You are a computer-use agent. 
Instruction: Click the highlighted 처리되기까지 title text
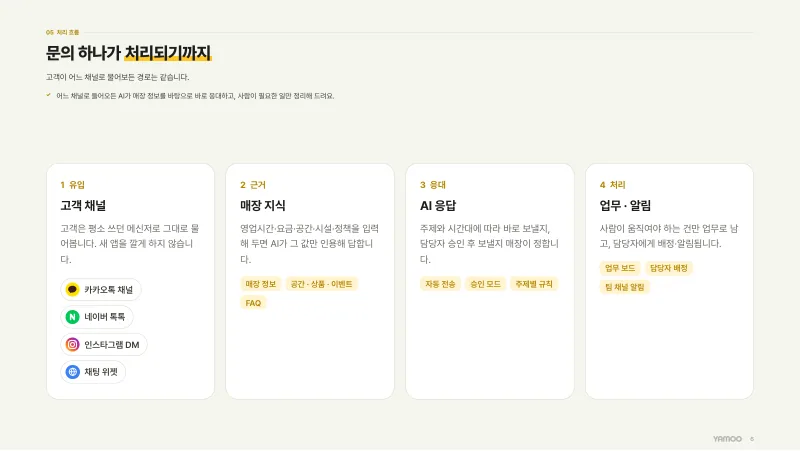(168, 53)
